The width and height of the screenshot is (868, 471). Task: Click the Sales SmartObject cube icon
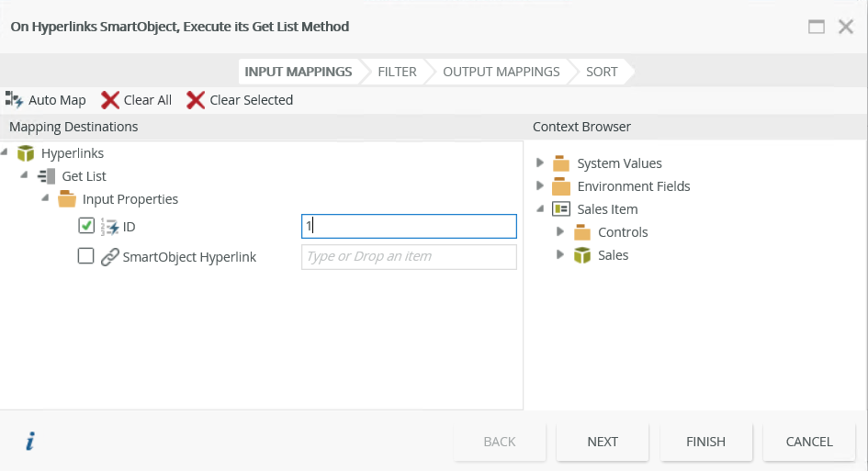tap(582, 255)
